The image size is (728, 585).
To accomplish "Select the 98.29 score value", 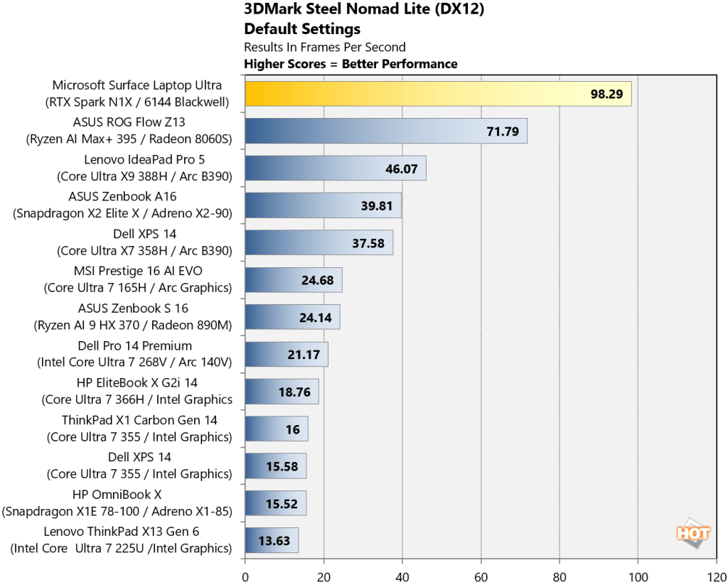I will click(606, 95).
